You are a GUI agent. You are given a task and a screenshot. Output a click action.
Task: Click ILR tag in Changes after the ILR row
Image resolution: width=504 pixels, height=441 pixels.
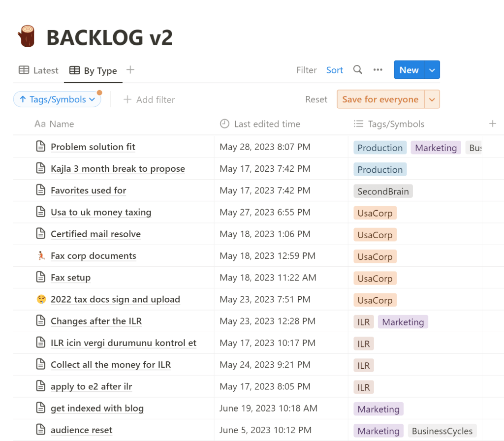(364, 322)
